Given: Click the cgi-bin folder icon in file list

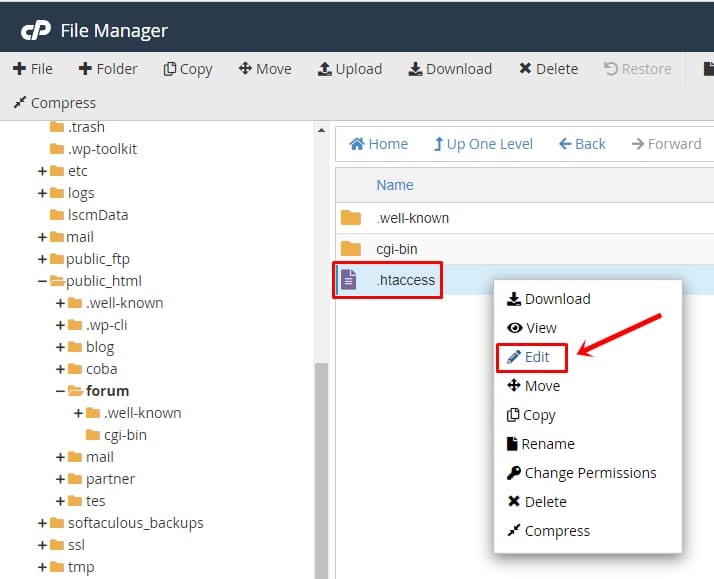Looking at the screenshot, I should pos(350,249).
